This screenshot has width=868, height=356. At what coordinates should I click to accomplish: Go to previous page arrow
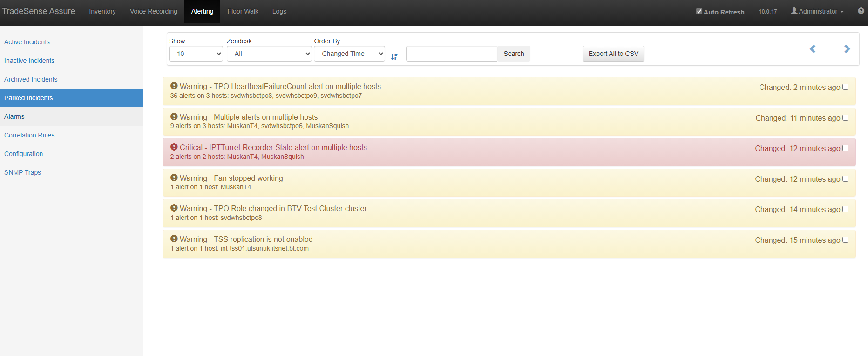[813, 49]
